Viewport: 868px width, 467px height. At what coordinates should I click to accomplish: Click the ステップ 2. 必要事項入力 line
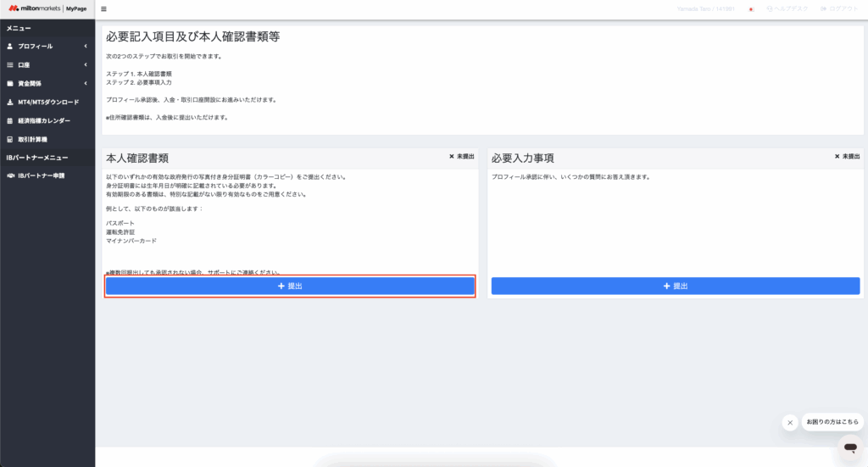[x=139, y=82]
